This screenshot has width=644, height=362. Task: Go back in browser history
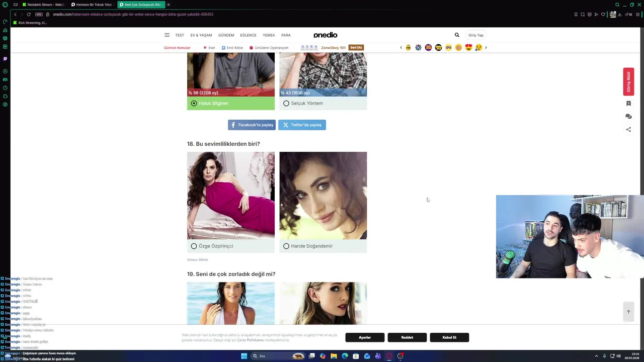tap(15, 15)
